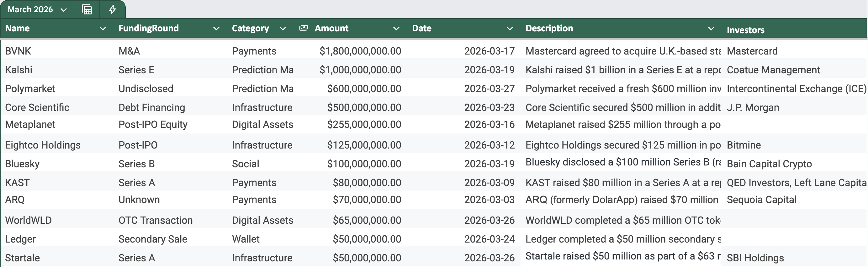Select the Social category cell

pos(246,164)
